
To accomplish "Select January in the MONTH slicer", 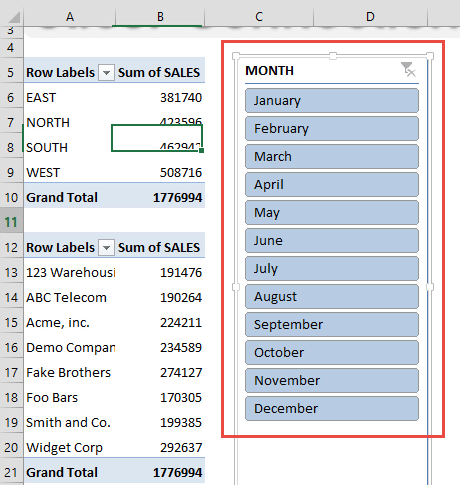I will tap(332, 100).
